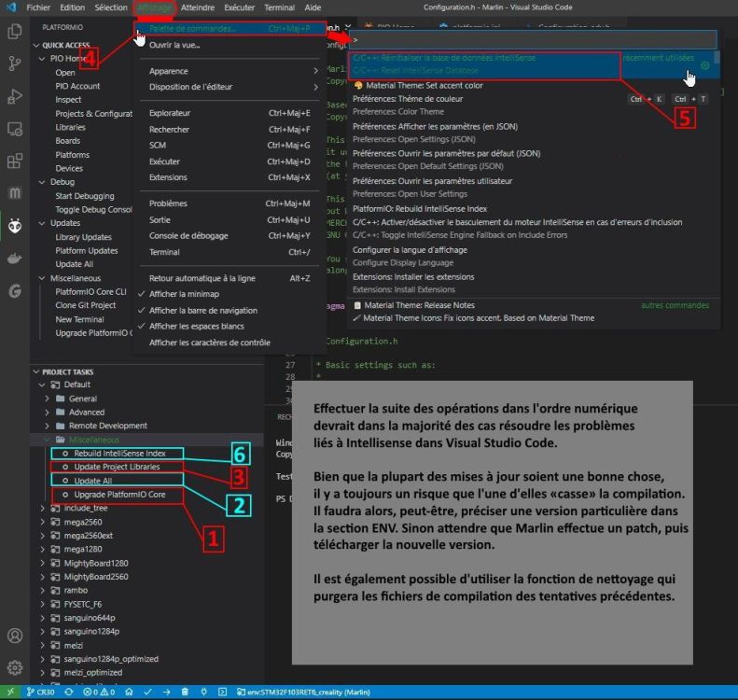This screenshot has height=700, width=738.
Task: Configure keybinding gear for Reset IntelliSense command
Action: point(704,66)
